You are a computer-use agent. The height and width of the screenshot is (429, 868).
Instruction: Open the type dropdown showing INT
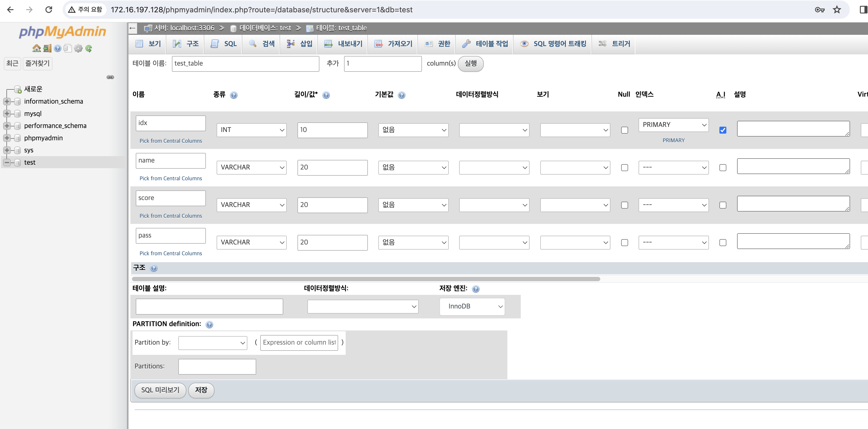point(251,130)
